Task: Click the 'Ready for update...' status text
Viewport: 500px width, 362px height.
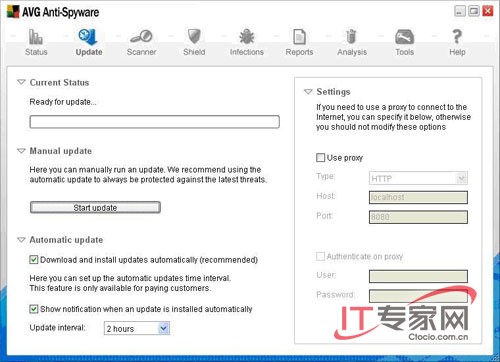Action: tap(63, 102)
